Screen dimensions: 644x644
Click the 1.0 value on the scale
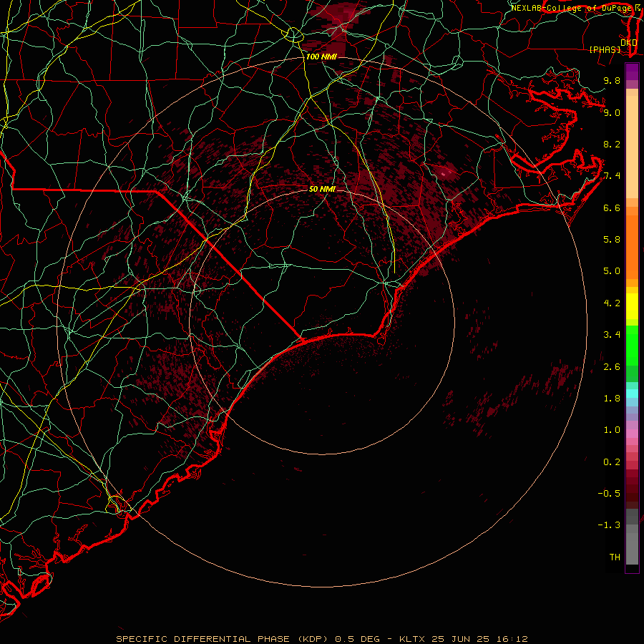612,430
